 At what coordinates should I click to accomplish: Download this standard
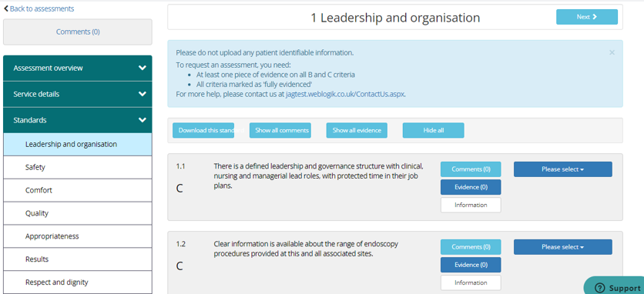203,130
